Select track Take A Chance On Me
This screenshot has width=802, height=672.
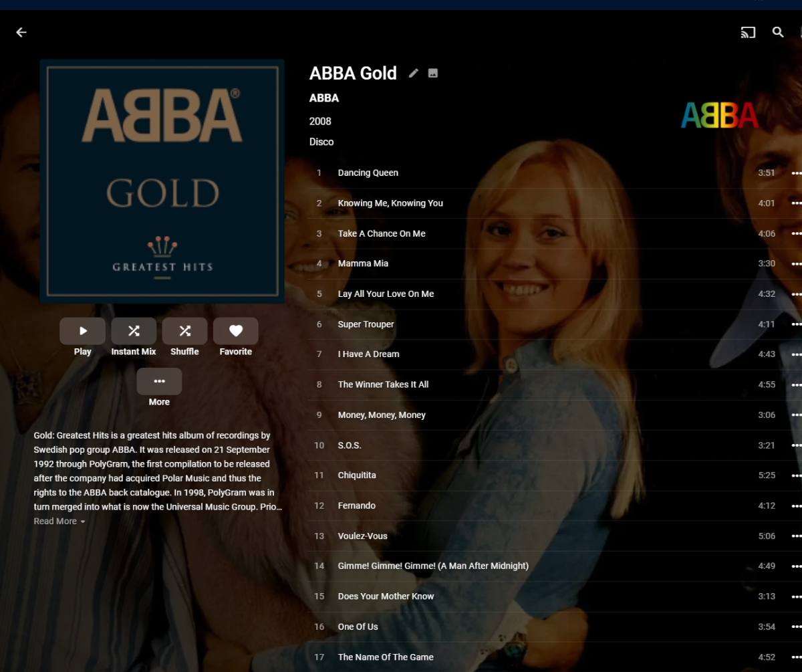555,233
